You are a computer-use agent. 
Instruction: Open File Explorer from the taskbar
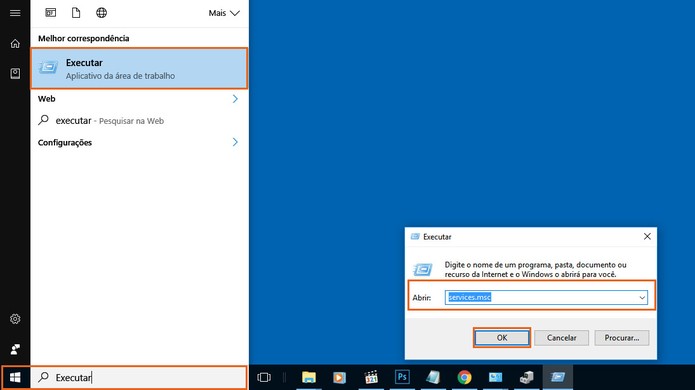(x=309, y=378)
